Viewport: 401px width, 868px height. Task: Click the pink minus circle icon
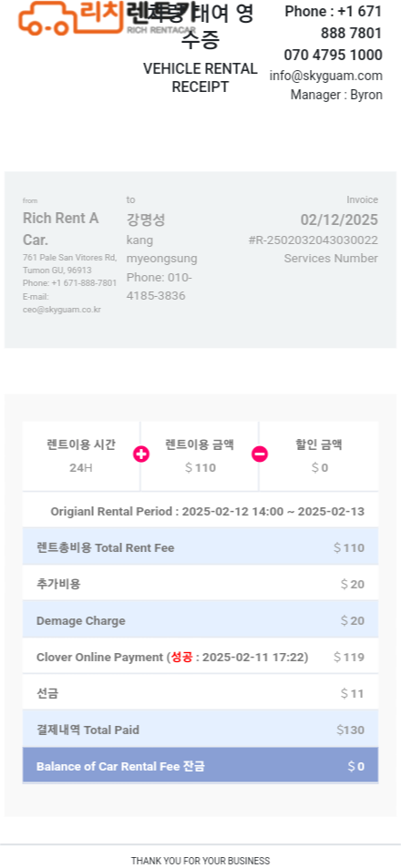(x=260, y=454)
